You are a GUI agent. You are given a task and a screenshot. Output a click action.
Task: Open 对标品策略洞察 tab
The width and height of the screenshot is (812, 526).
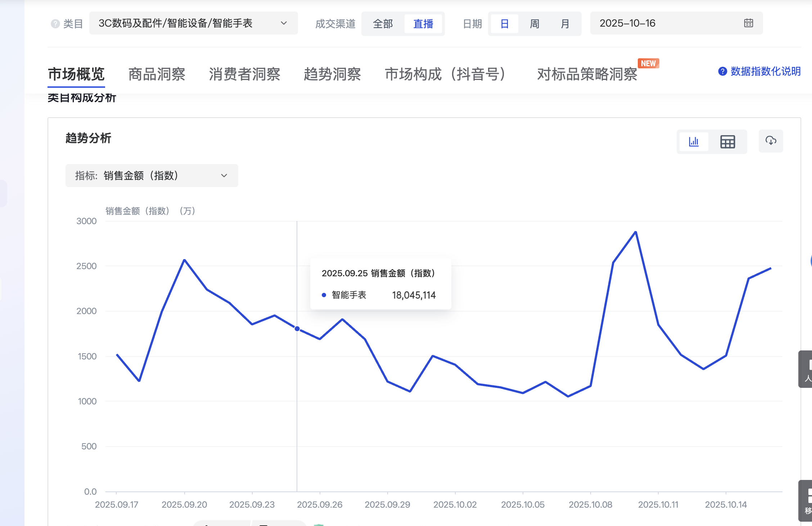[x=587, y=74]
